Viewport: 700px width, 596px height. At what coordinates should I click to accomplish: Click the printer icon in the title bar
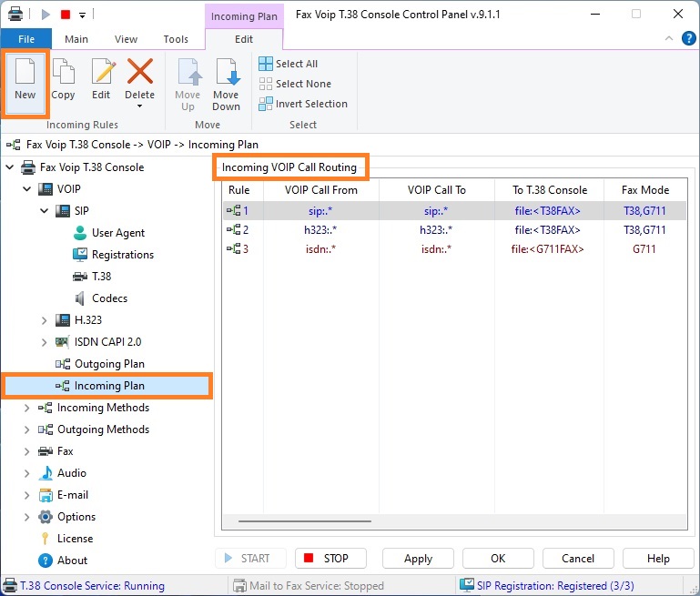tap(15, 14)
